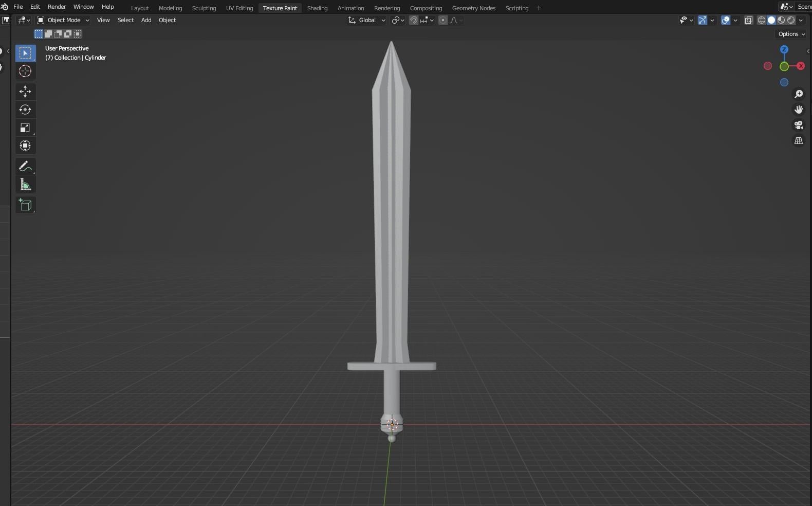Open the Render menu
Viewport: 812px width, 506px height.
tap(57, 7)
